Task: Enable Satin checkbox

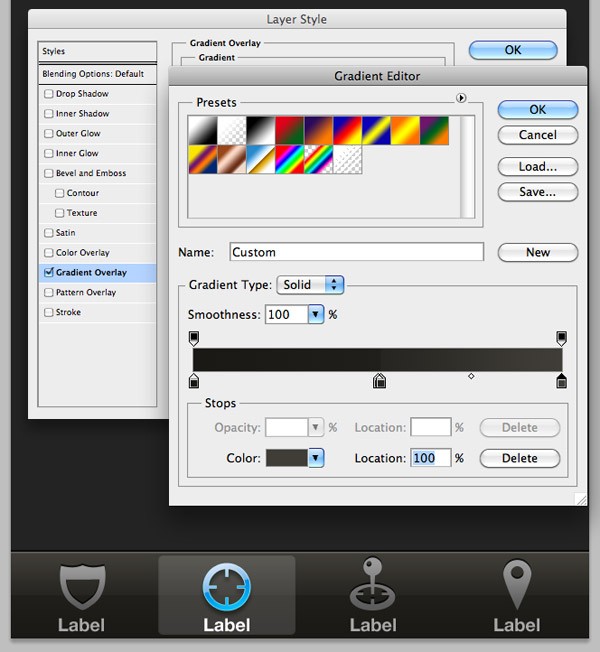Action: pos(49,233)
